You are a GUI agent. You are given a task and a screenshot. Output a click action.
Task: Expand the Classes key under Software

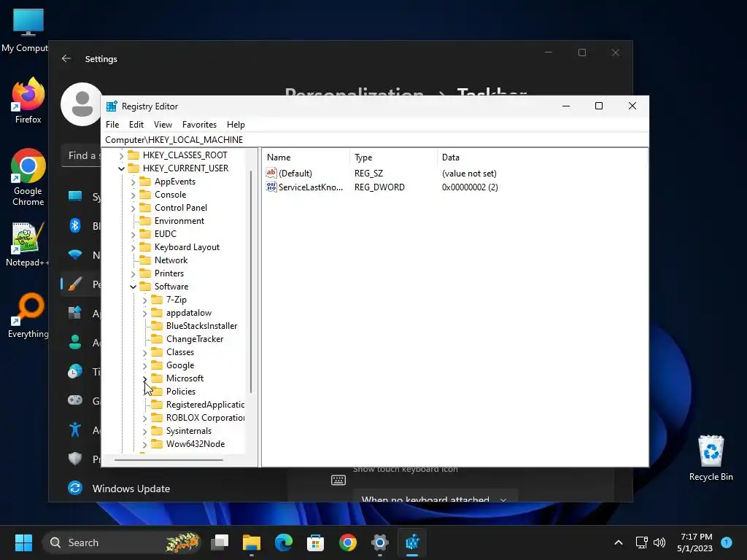[145, 352]
